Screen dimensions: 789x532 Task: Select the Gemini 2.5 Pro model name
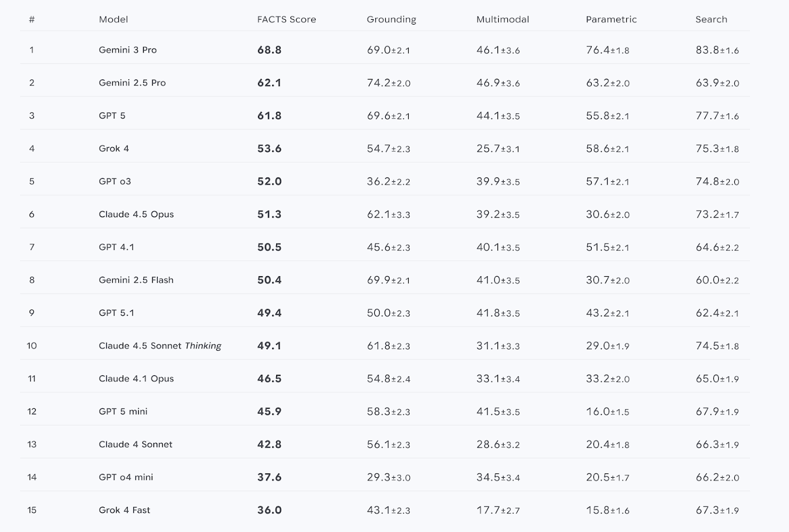pos(132,83)
